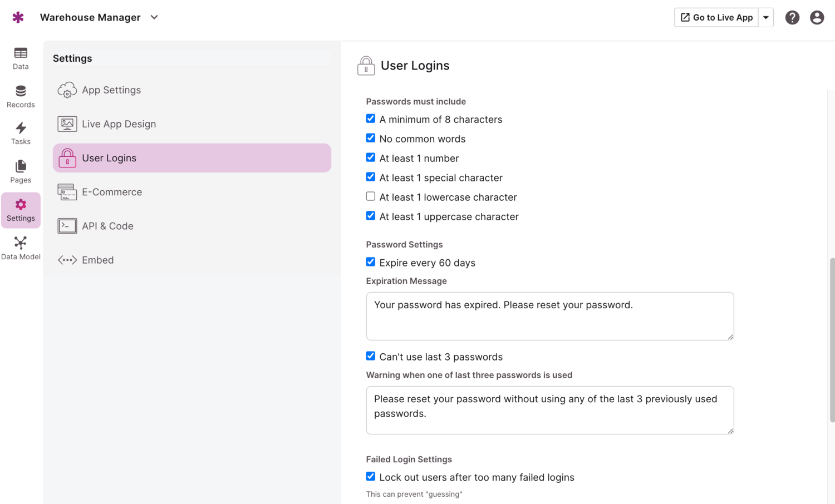Uncheck the No common words option

coord(371,138)
